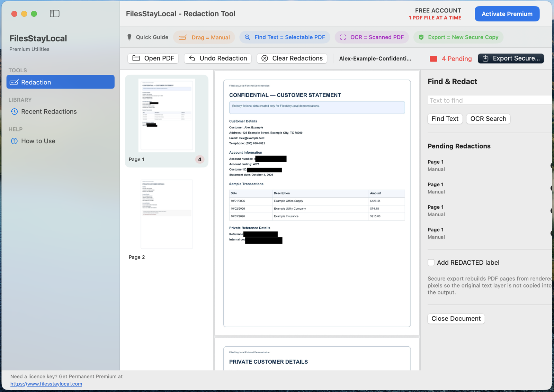Screen dimensions: 554x392
Task: Click the Quick Guide lightbulb icon
Action: 129,37
